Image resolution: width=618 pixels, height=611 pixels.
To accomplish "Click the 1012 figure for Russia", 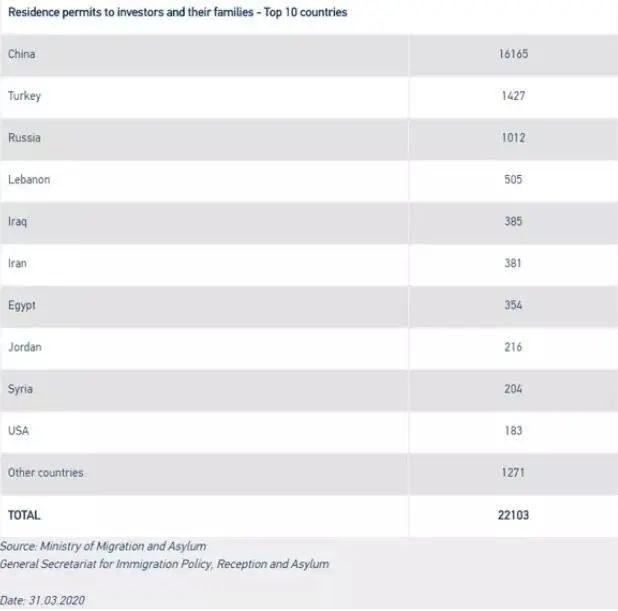I will (513, 138).
